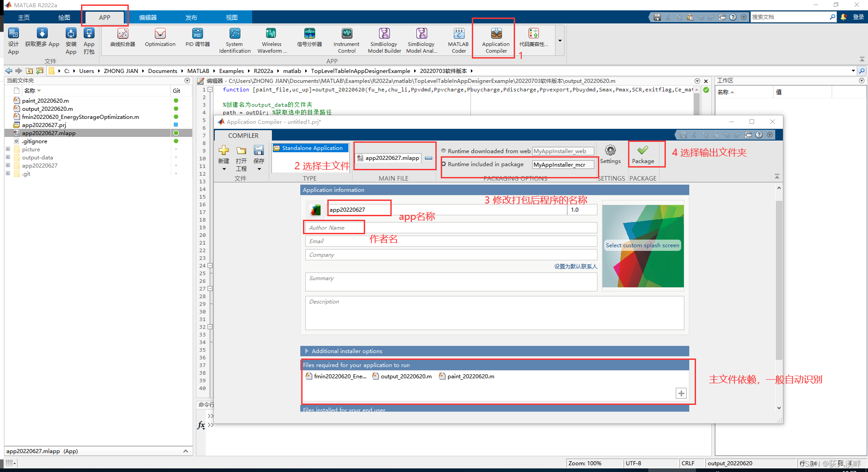Viewport: 868px width, 472px height.
Task: Expand the .git folder node
Action: click(x=8, y=173)
